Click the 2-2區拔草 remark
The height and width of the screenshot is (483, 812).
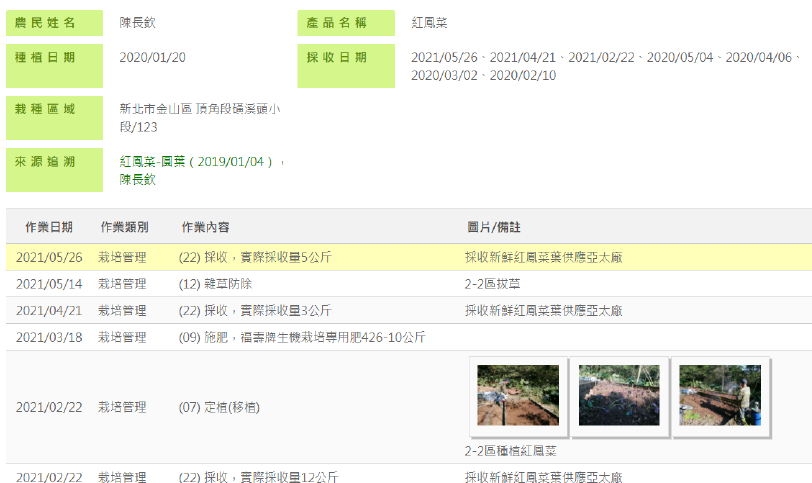click(492, 284)
